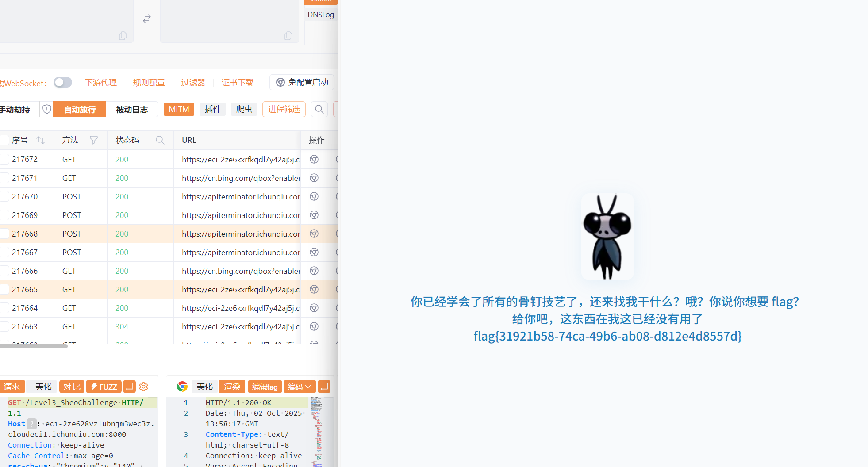Toggle the WebSocket filter switch
The height and width of the screenshot is (467, 868).
point(63,83)
